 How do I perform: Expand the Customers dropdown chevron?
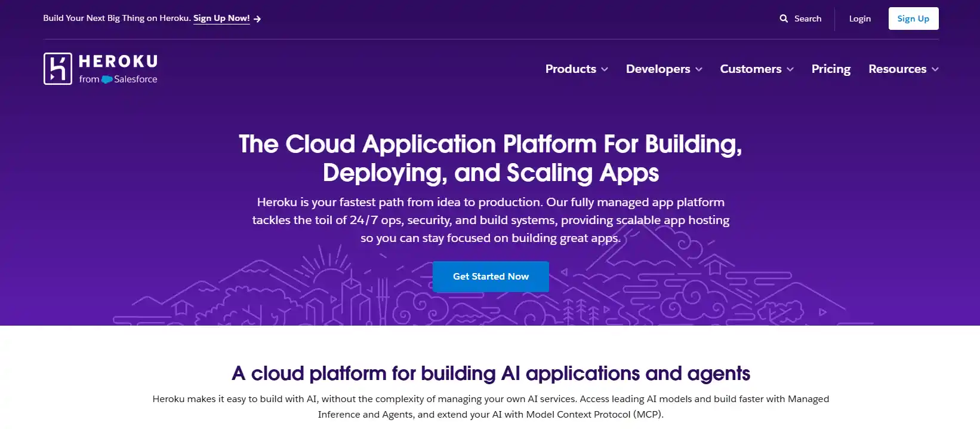[x=790, y=69]
